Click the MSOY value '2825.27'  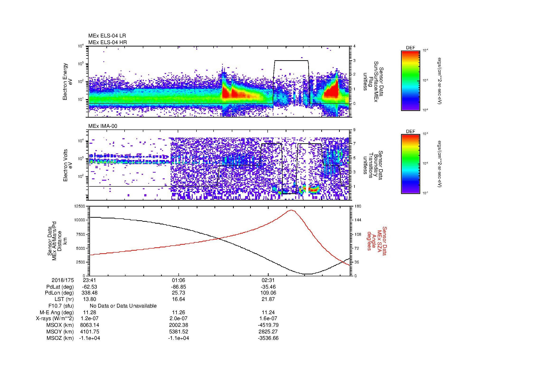[x=268, y=332]
